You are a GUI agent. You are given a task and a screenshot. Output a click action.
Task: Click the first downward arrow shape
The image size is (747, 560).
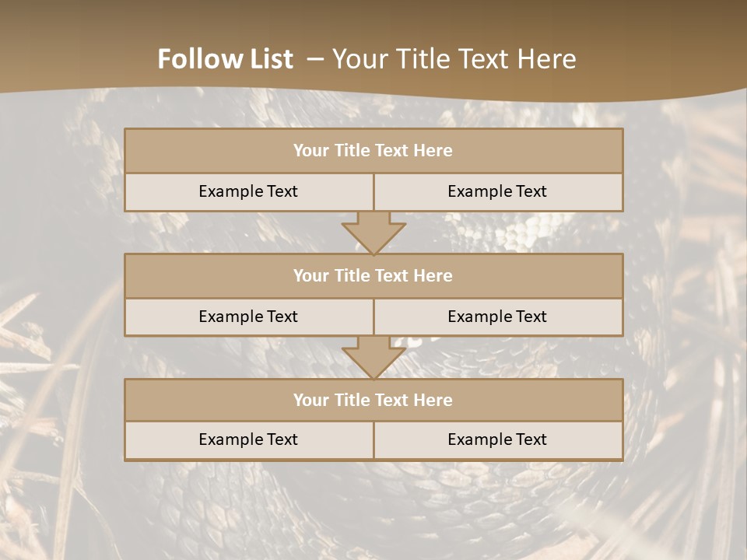coord(373,233)
